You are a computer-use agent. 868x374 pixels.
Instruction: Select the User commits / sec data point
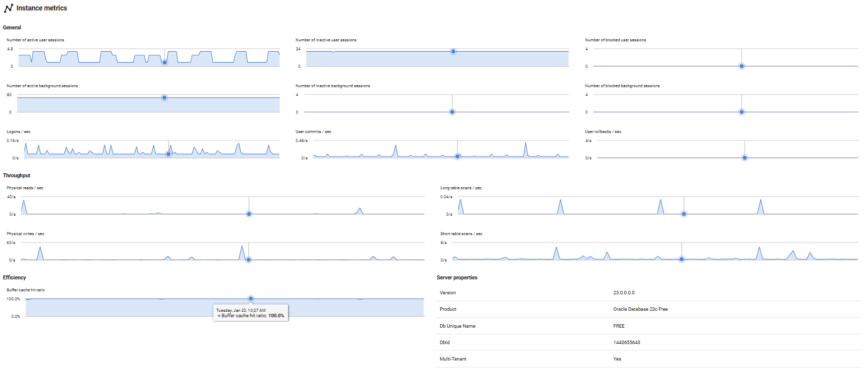pyautogui.click(x=458, y=157)
